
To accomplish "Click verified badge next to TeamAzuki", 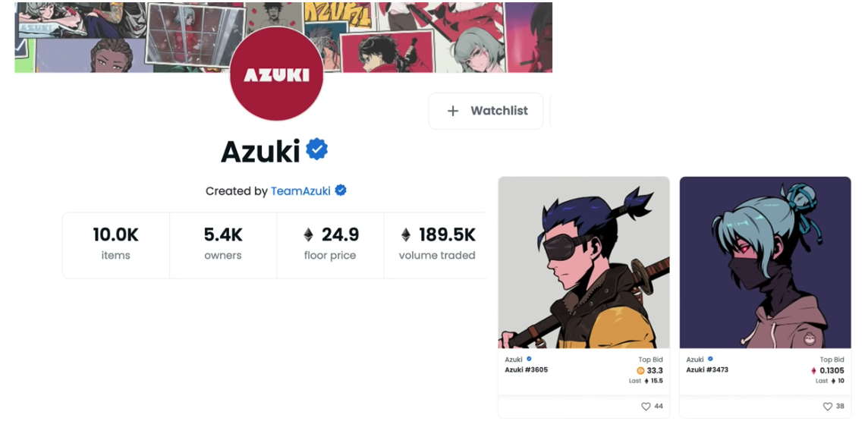I will (341, 190).
